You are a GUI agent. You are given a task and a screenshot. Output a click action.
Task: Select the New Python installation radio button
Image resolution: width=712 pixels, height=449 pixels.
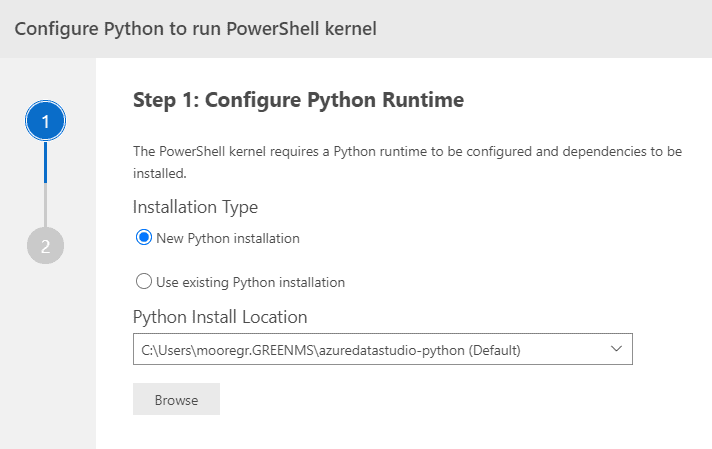143,237
